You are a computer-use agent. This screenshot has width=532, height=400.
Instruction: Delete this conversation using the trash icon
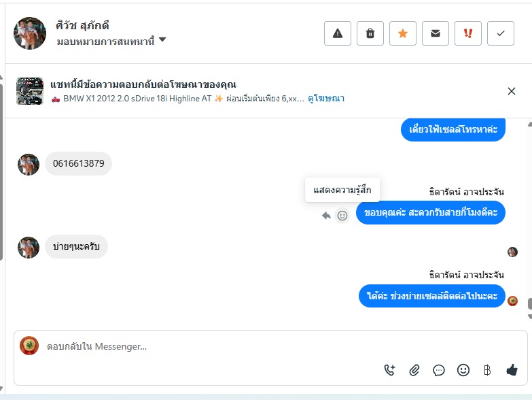pos(370,33)
